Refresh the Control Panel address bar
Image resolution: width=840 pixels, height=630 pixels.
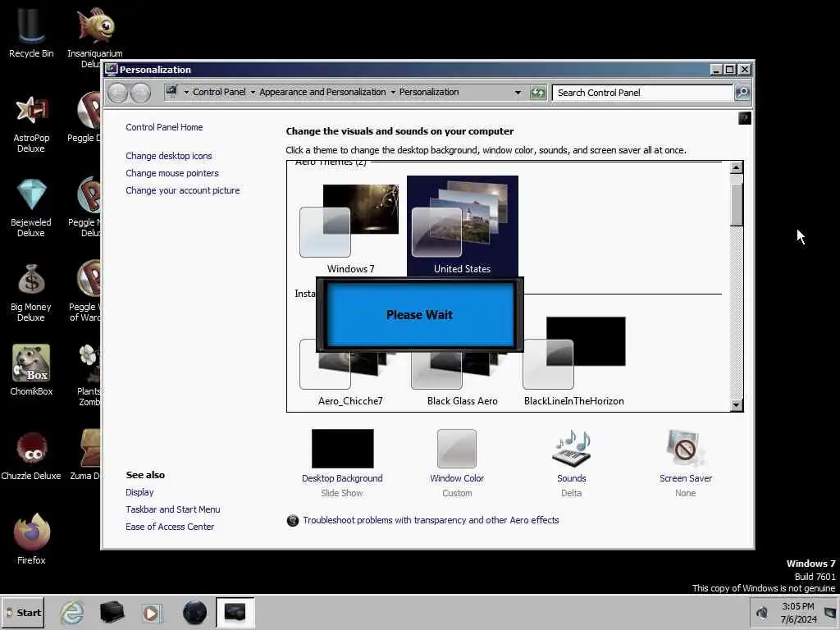(537, 93)
